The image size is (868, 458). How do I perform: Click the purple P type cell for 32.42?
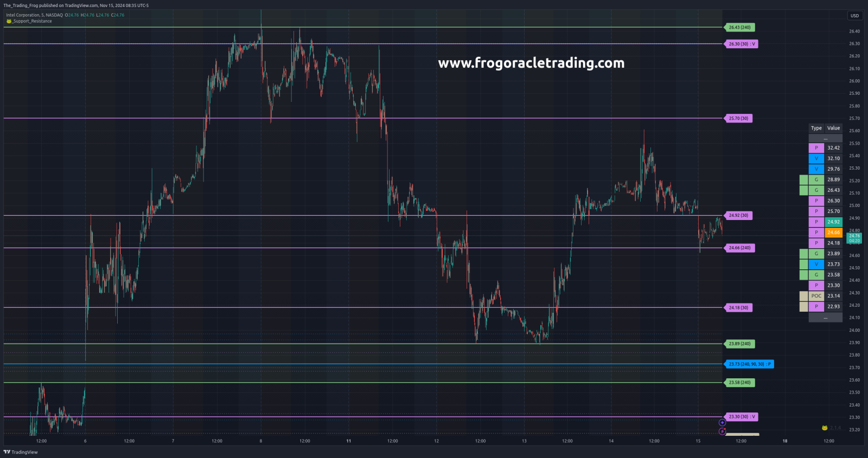[x=816, y=148]
